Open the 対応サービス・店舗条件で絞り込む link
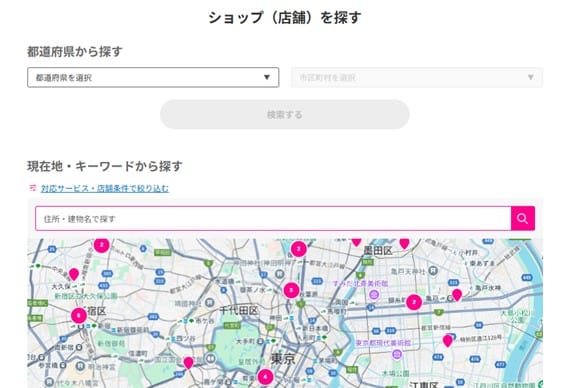The image size is (567, 388). 105,188
